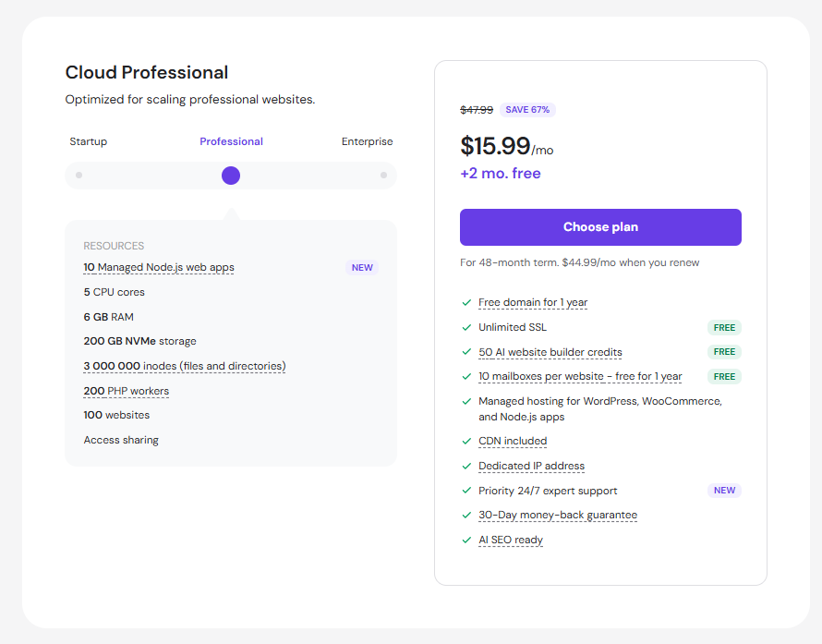
Task: Click the FREE badge next to Unlimited SSL
Action: pyautogui.click(x=724, y=327)
